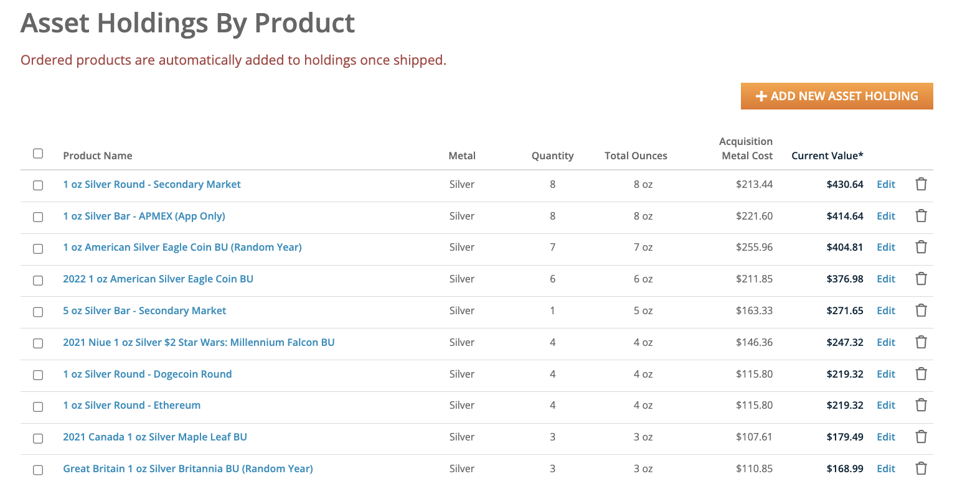
Task: Click Add New Asset Holding button
Action: tap(836, 96)
